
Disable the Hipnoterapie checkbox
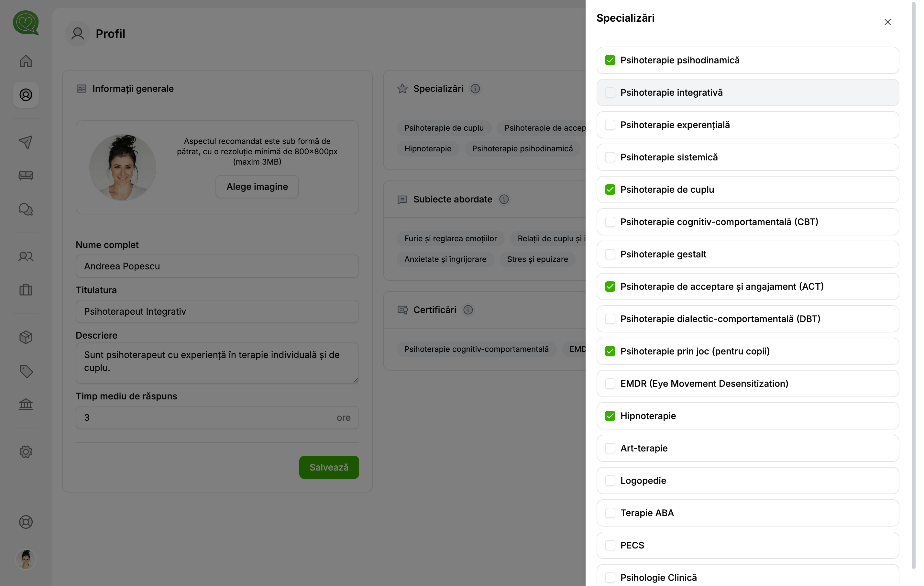pos(610,416)
